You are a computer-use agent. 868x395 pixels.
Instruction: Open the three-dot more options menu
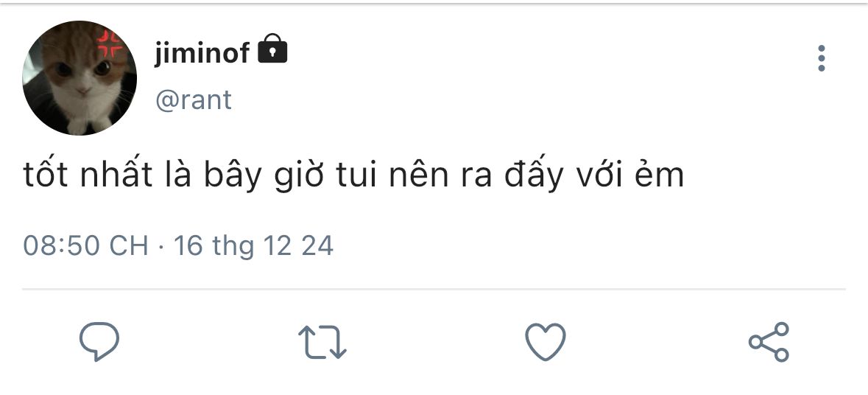822,58
